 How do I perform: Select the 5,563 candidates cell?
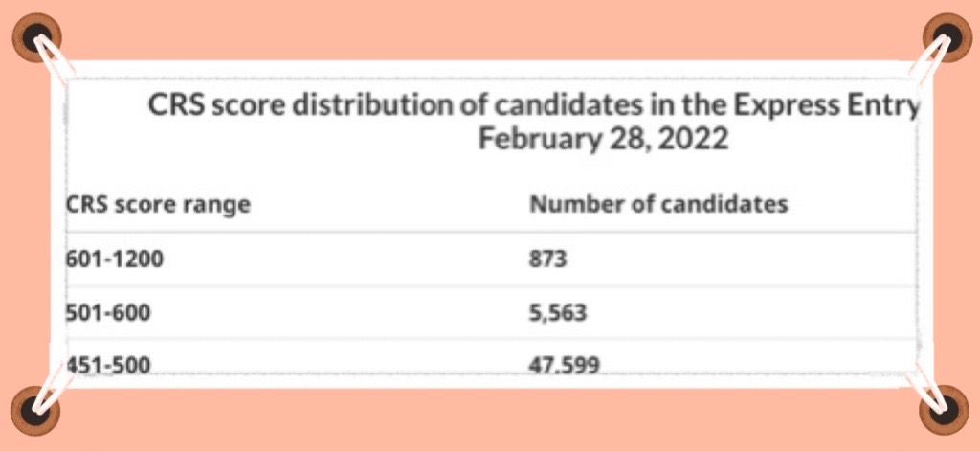558,312
